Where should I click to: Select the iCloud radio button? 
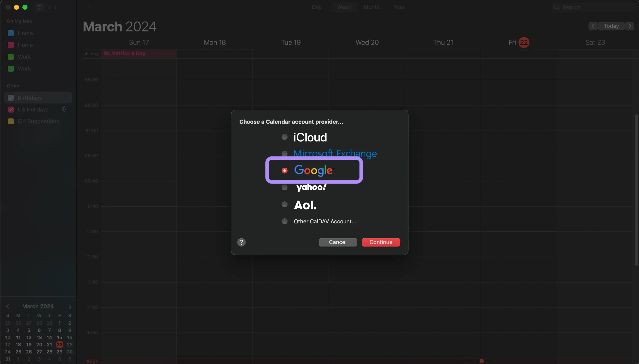(x=284, y=137)
